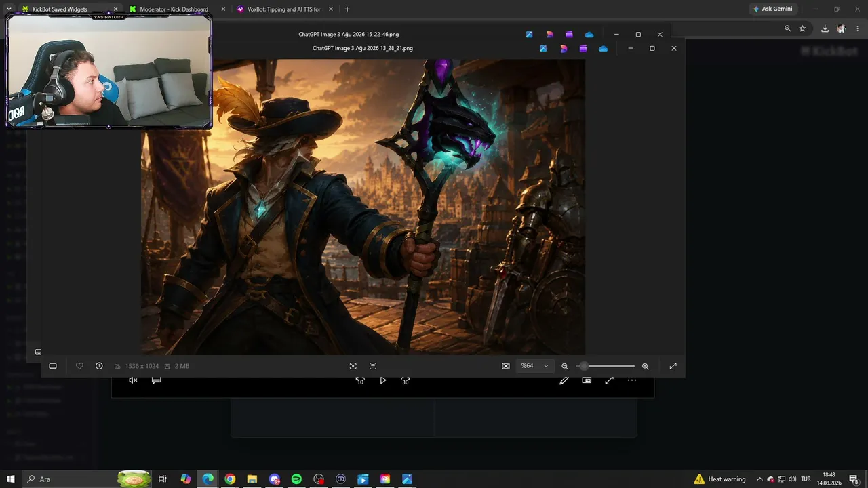
Task: Mark the image as favorite with the heart
Action: pyautogui.click(x=79, y=366)
